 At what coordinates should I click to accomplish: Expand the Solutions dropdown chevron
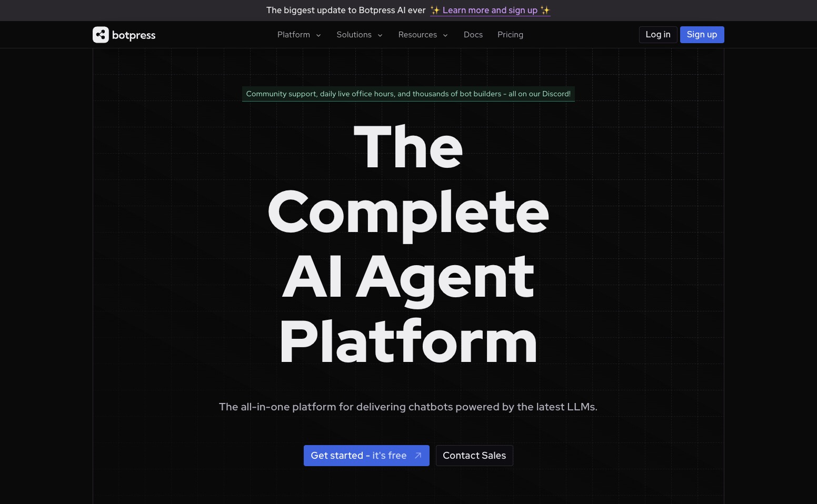point(380,35)
